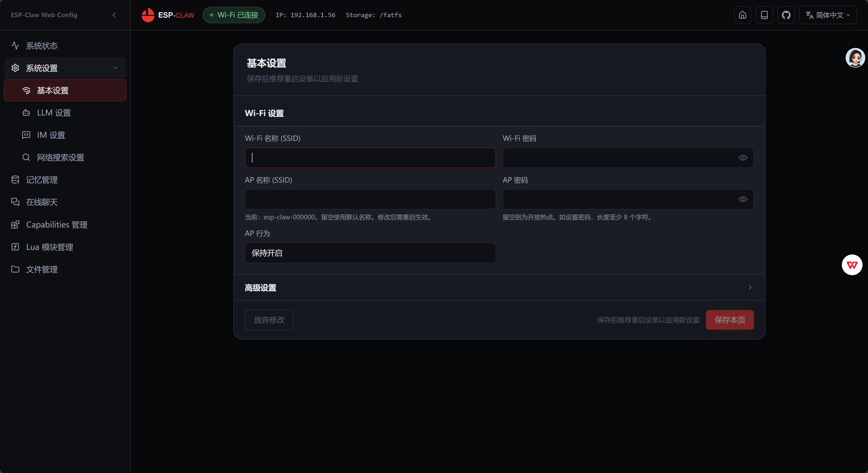
Task: Focus the Wi-Fi 密码 input field
Action: click(x=628, y=157)
